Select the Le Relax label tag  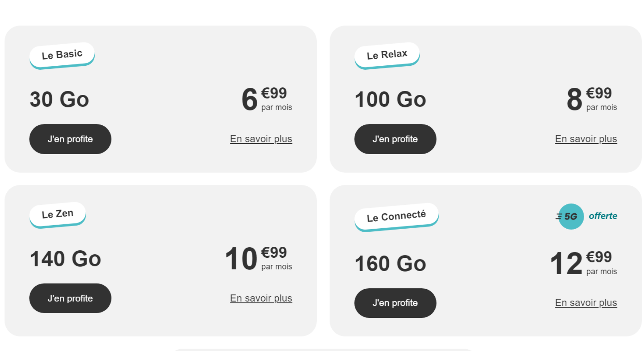(387, 55)
